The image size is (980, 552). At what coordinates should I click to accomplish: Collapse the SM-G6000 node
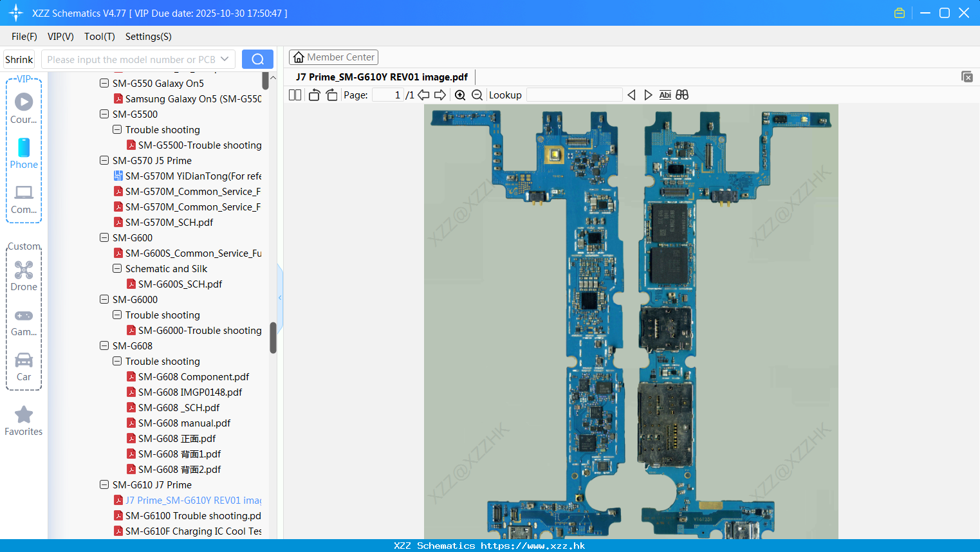104,299
